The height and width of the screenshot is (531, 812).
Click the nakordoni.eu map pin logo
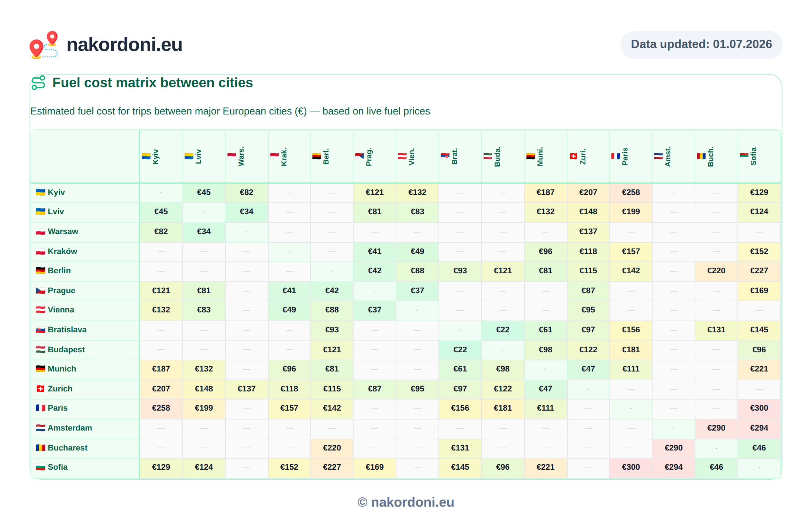44,45
